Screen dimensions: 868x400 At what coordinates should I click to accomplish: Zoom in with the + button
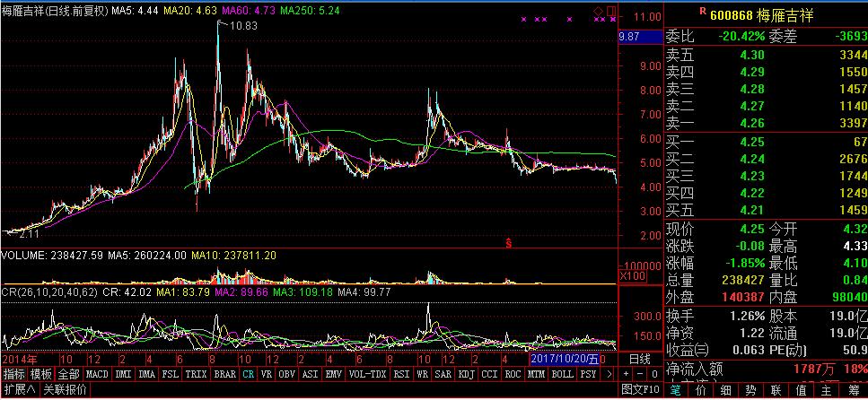point(627,374)
